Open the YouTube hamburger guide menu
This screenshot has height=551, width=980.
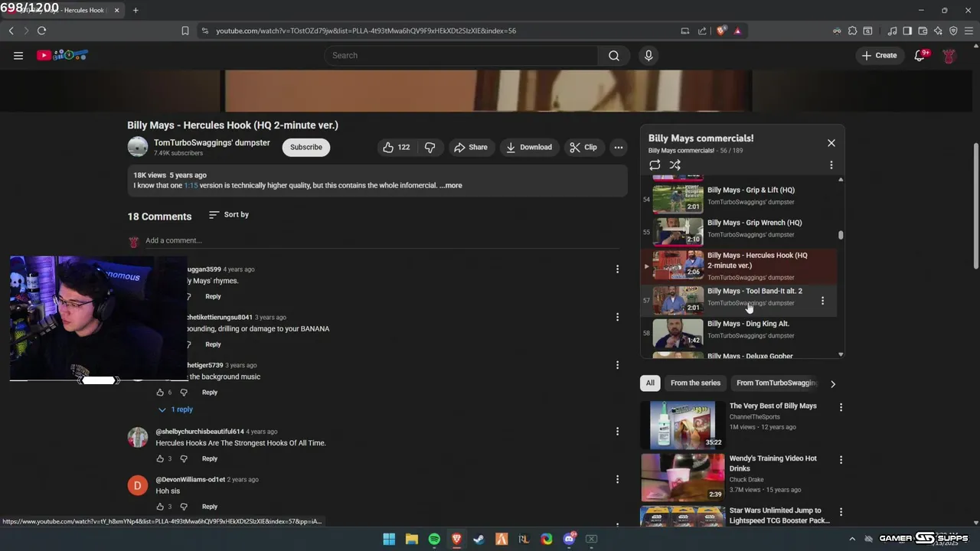click(18, 55)
